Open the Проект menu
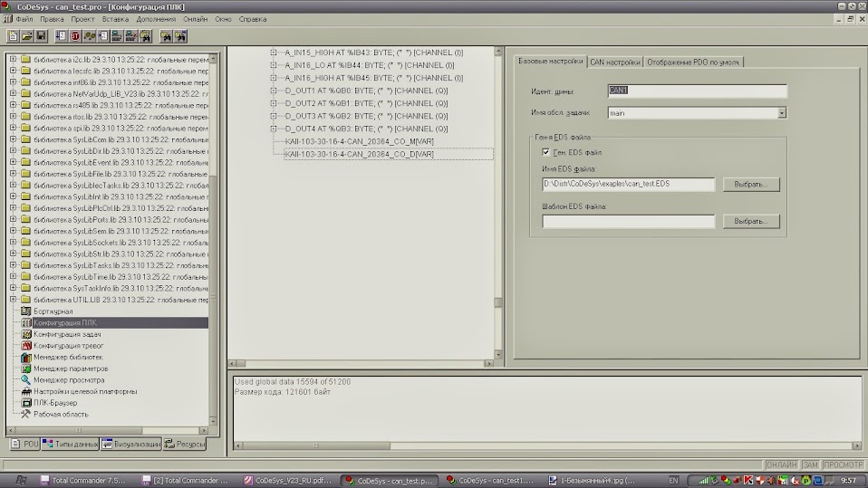 82,19
